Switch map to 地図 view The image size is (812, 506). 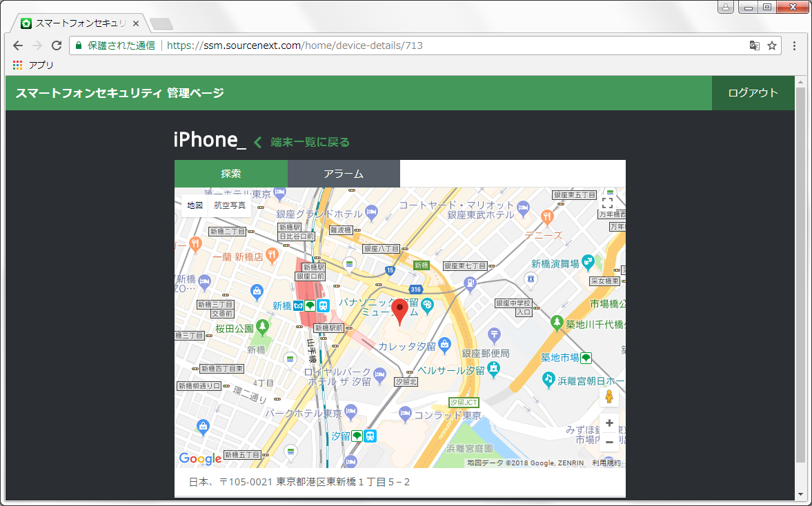coord(195,205)
